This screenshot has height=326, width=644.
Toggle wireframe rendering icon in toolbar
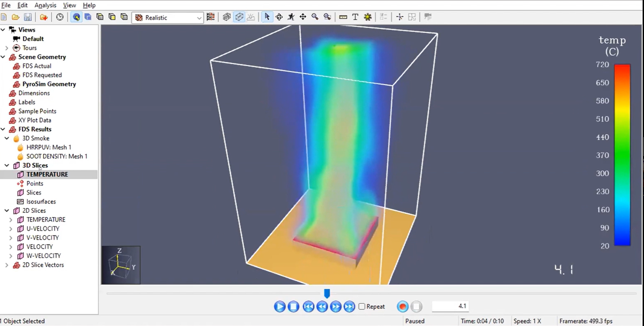click(x=239, y=17)
